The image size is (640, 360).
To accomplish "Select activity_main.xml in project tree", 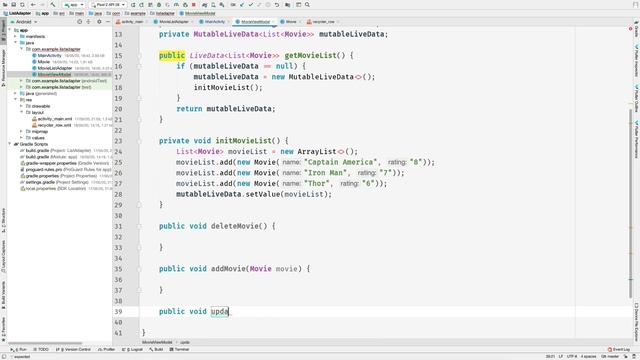I will pos(55,119).
